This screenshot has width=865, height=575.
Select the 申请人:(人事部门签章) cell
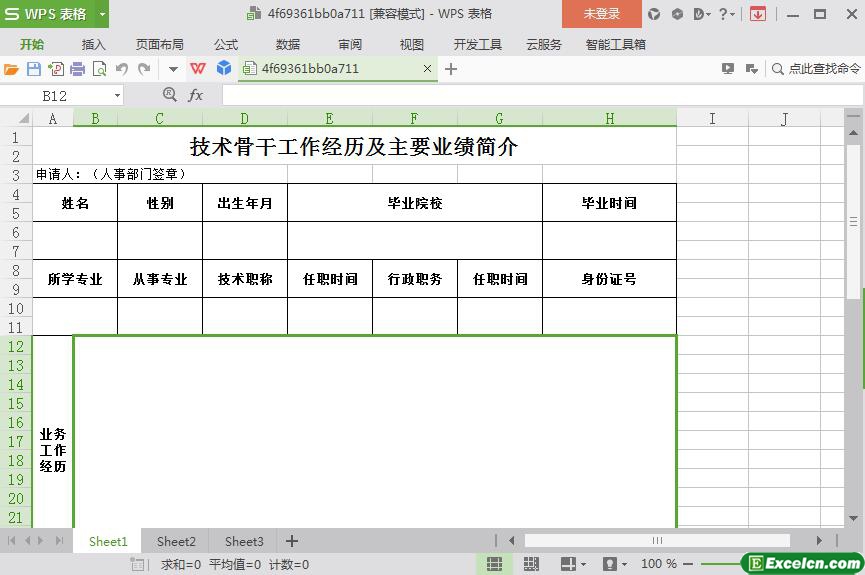[160, 174]
